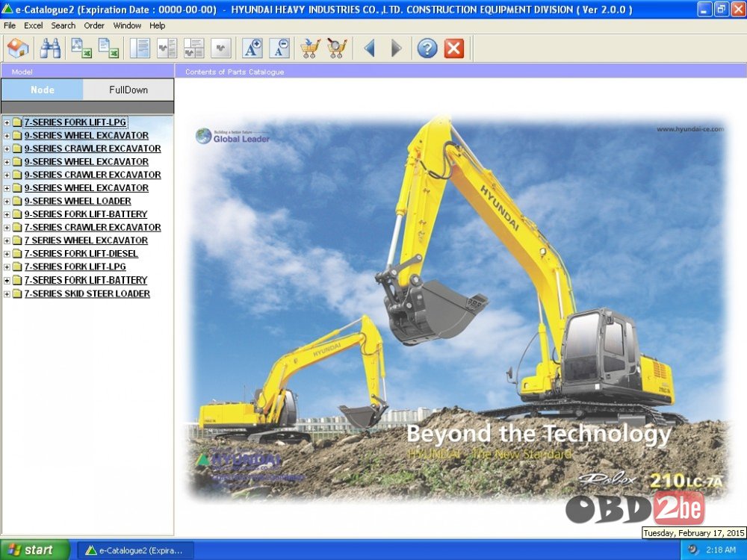Open the Help menu
The height and width of the screenshot is (560, 747).
point(157,25)
